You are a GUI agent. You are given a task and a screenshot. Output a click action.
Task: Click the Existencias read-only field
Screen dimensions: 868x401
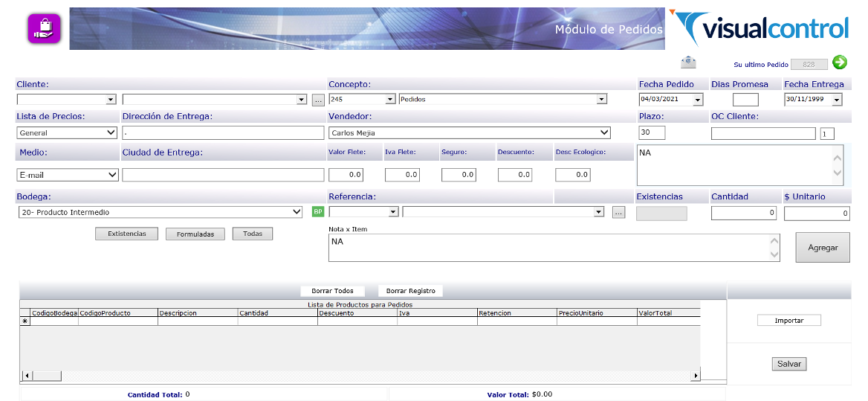pos(661,214)
